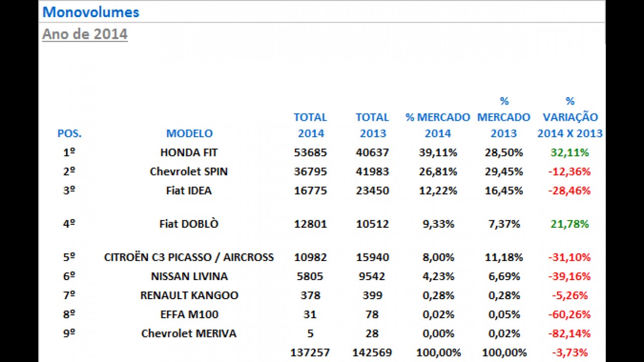
Task: Click the 4º position cell
Action: 69,224
